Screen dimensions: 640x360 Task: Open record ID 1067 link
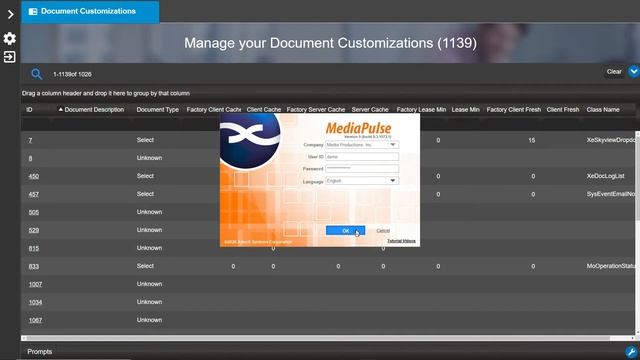coord(36,320)
